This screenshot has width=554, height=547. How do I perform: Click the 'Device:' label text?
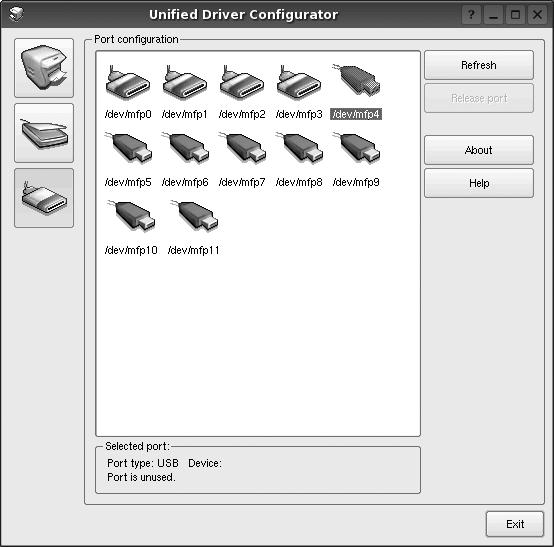(x=205, y=463)
